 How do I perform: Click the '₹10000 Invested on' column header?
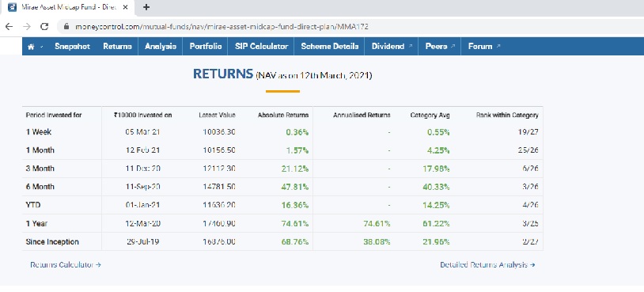[x=142, y=116]
